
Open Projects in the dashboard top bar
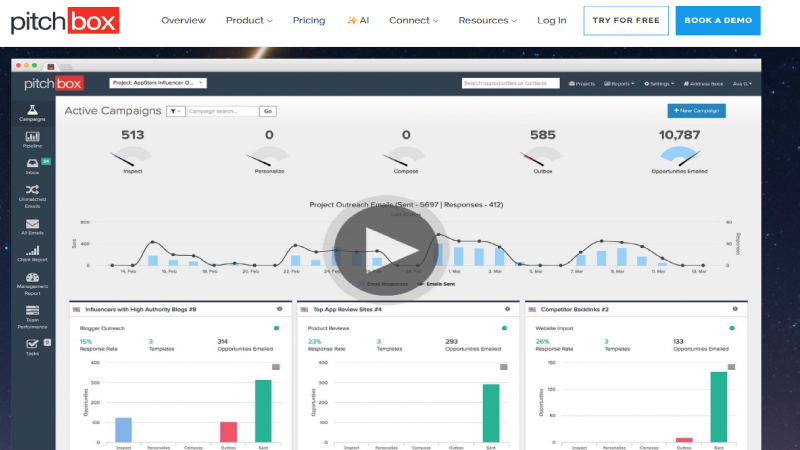tap(582, 84)
